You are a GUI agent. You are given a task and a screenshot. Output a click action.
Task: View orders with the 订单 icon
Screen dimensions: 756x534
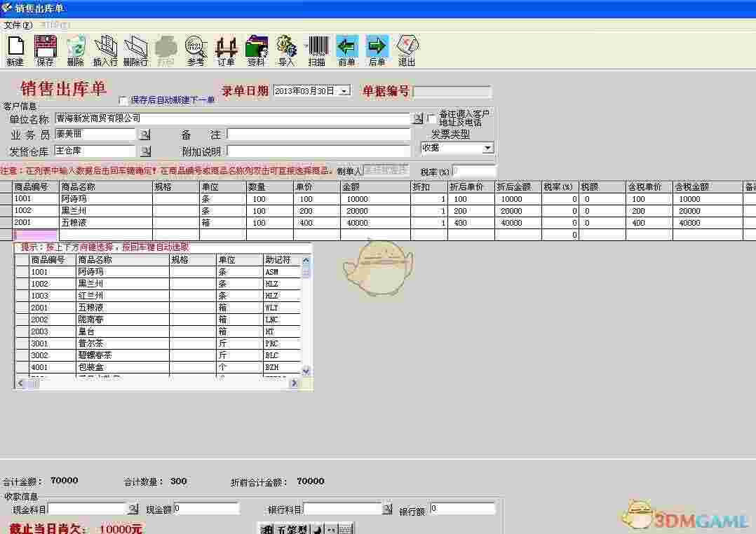tap(226, 49)
